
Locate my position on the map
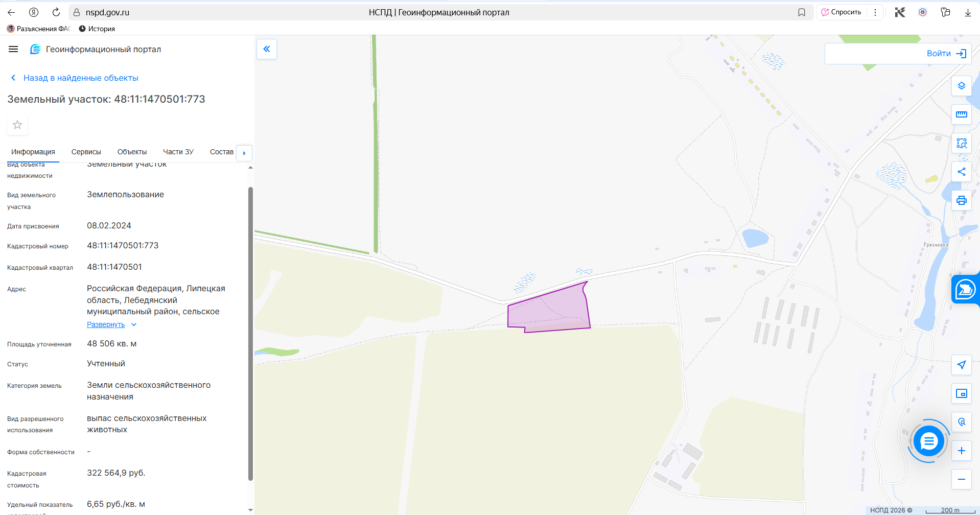tap(961, 365)
